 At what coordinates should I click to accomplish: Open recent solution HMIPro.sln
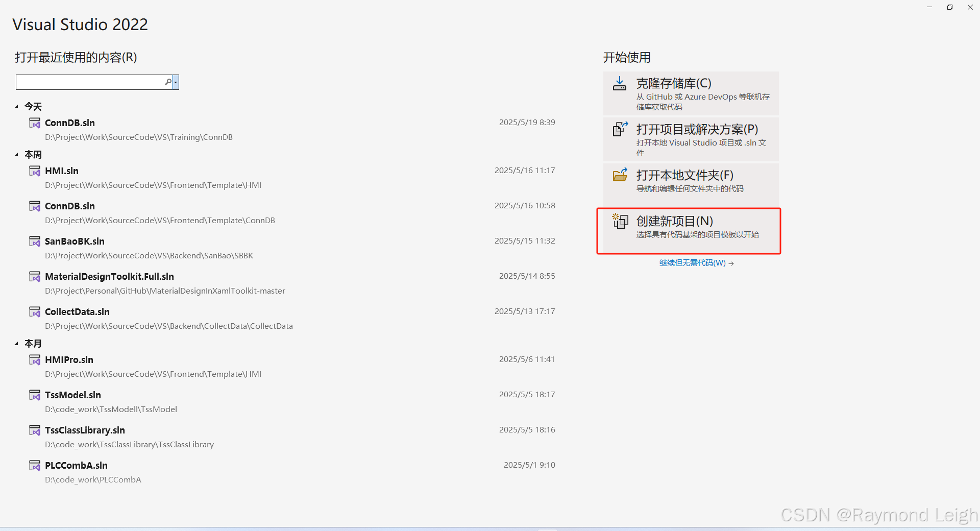coord(291,367)
